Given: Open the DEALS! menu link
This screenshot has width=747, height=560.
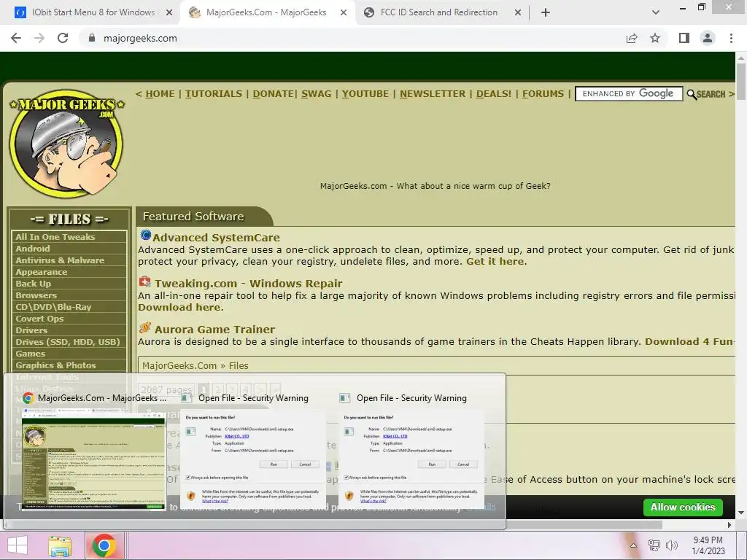Looking at the screenshot, I should point(494,94).
